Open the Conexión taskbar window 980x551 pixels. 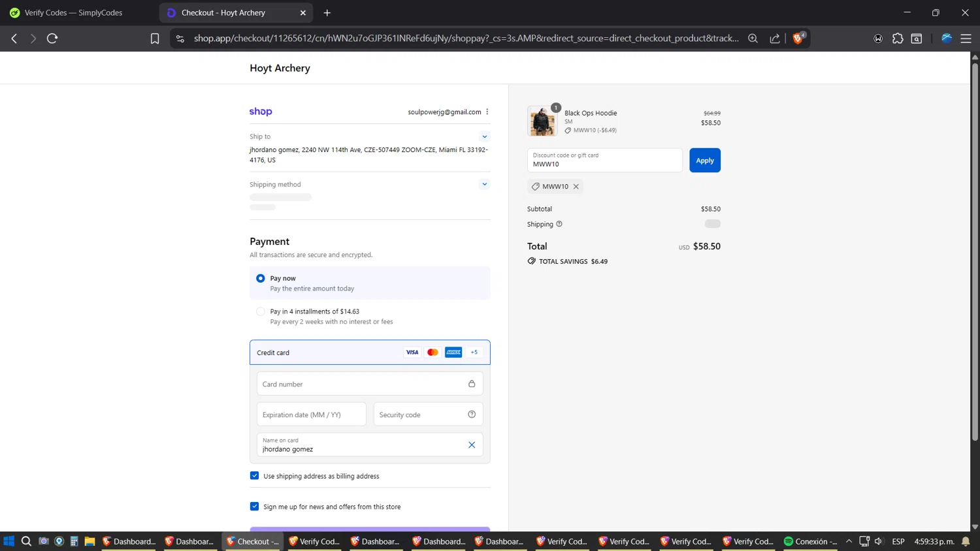(x=810, y=541)
